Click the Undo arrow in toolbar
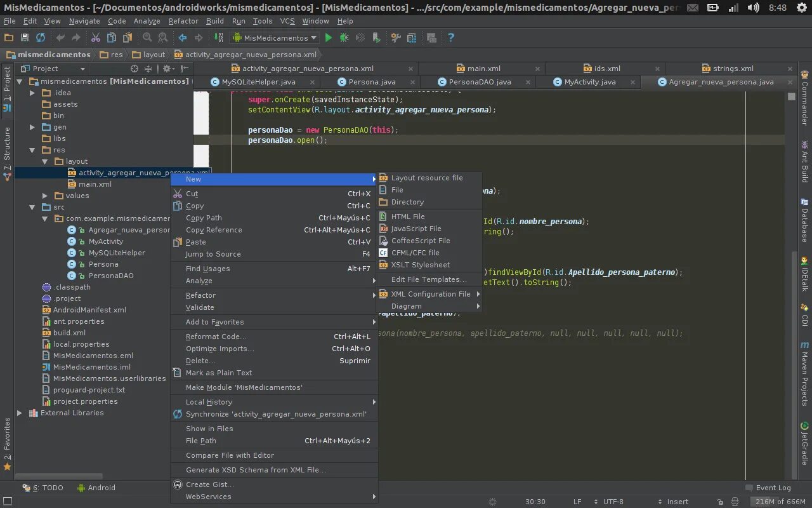Image resolution: width=812 pixels, height=508 pixels. (61, 38)
